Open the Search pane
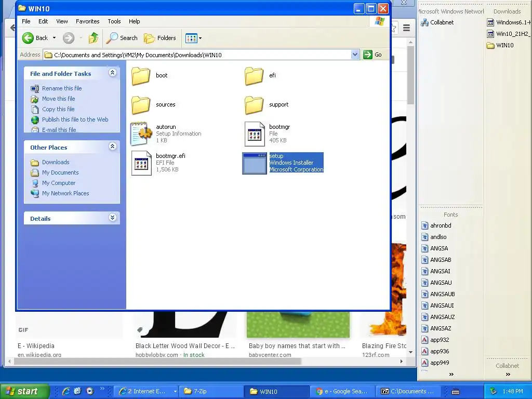The image size is (532, 399). (x=122, y=38)
